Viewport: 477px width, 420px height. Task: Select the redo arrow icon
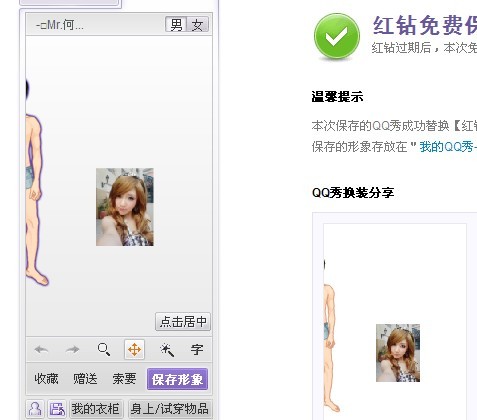pos(72,350)
